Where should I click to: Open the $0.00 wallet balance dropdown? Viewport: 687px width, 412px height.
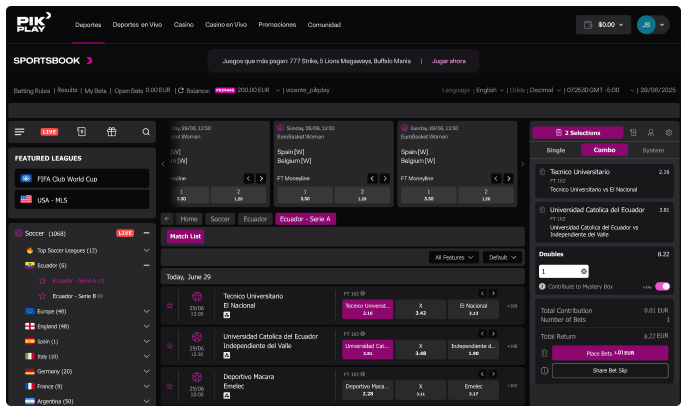pos(604,25)
